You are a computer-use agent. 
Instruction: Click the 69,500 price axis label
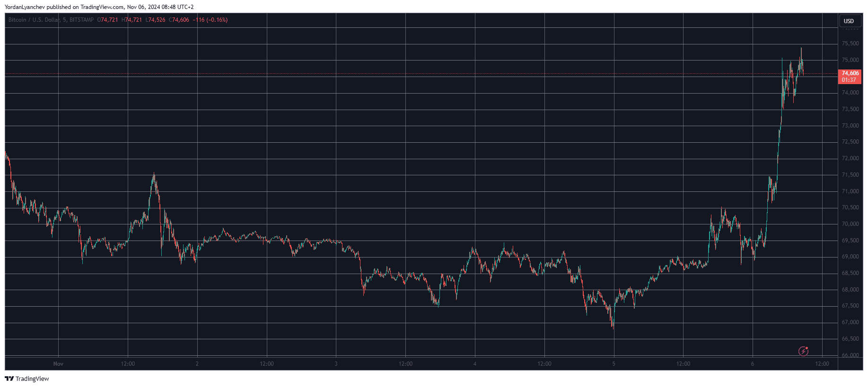[850, 241]
